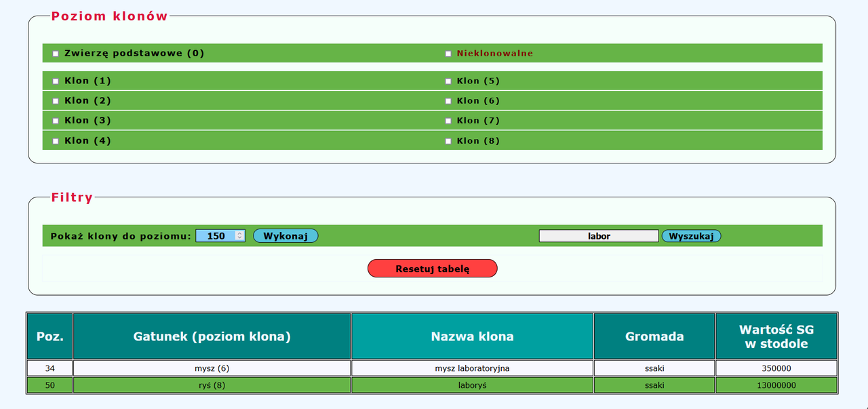
Task: Check the Klon (4) option
Action: click(56, 141)
